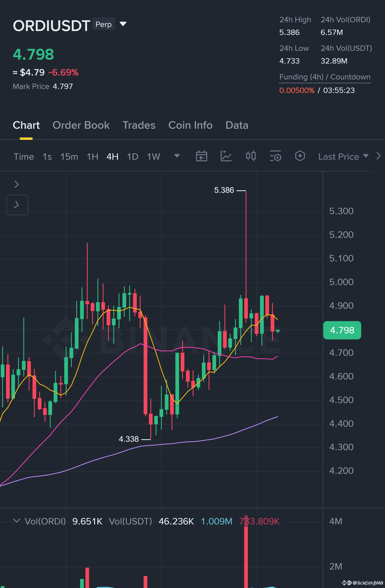This screenshot has width=385, height=588.
Task: Open the chart display settings icon
Action: 275,156
